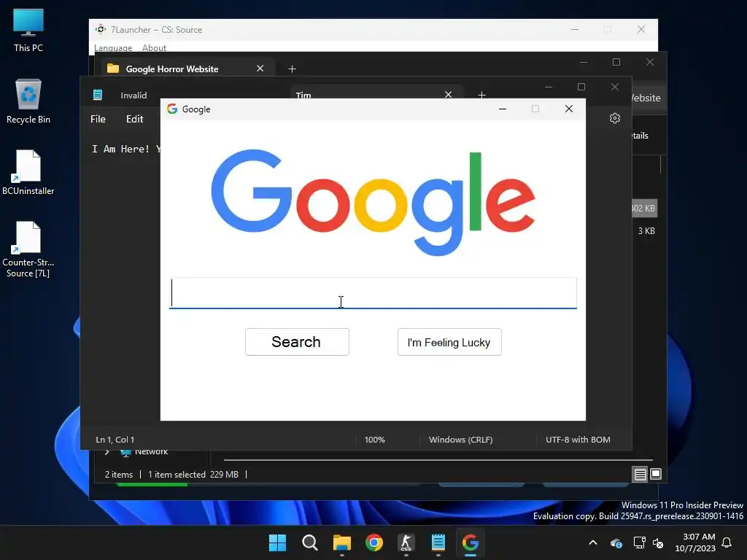This screenshot has height=560, width=747.
Task: Open Notepad settings gear icon
Action: pos(614,118)
